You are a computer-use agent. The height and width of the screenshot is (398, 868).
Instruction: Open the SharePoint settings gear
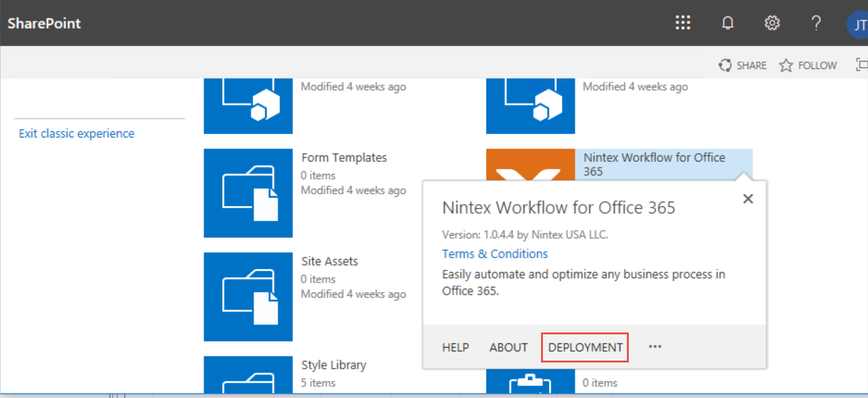tap(772, 23)
